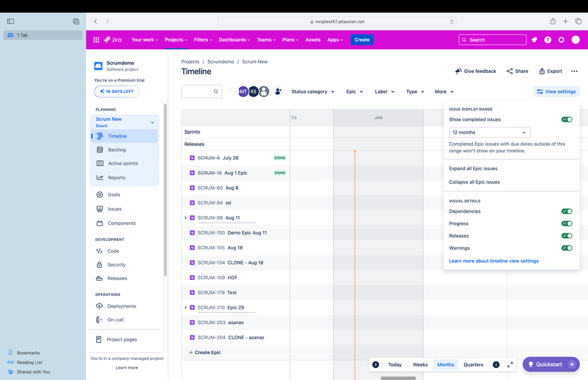Open Safari share icon
The image size is (588, 380).
tap(553, 21)
